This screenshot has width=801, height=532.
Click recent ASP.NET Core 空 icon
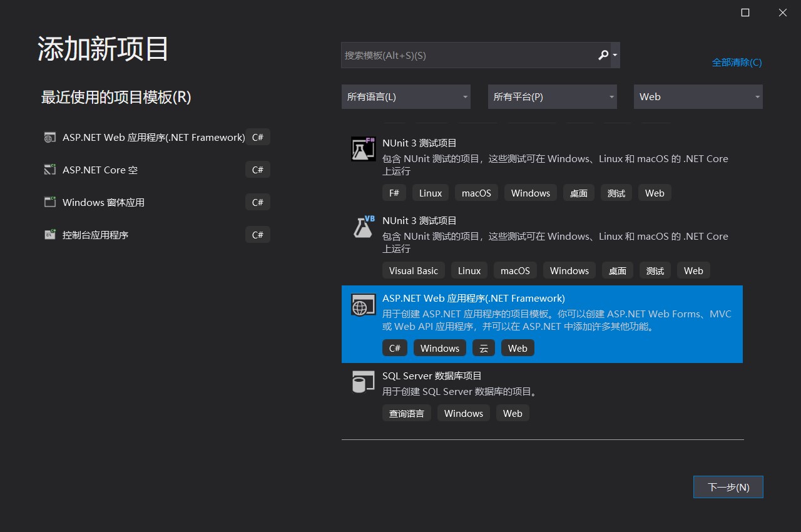tap(50, 170)
